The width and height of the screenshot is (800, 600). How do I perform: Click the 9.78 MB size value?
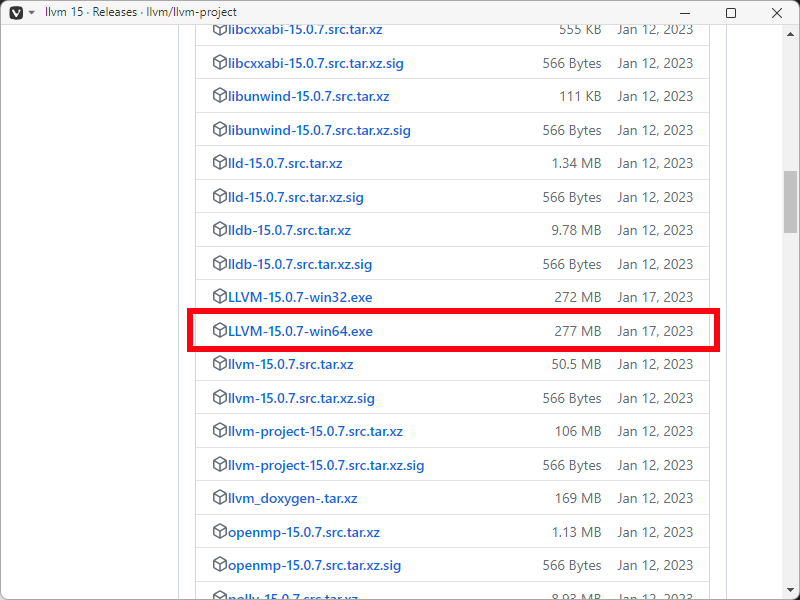point(576,230)
